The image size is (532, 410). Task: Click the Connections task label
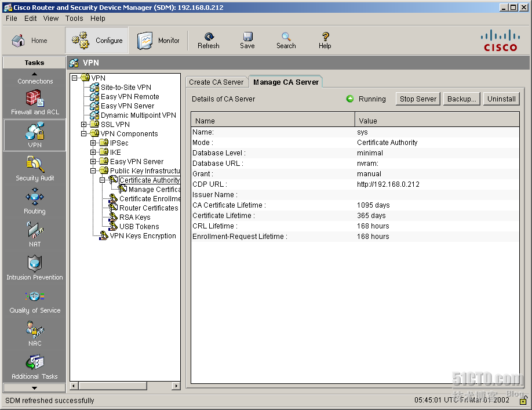pos(35,81)
